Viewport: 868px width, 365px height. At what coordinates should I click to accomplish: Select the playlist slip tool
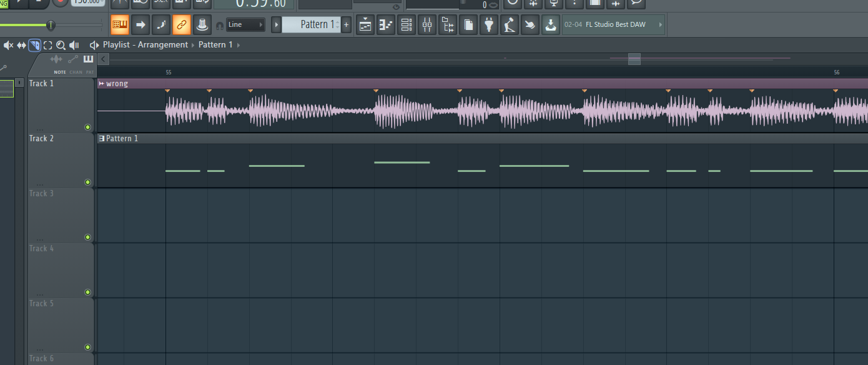pos(21,45)
